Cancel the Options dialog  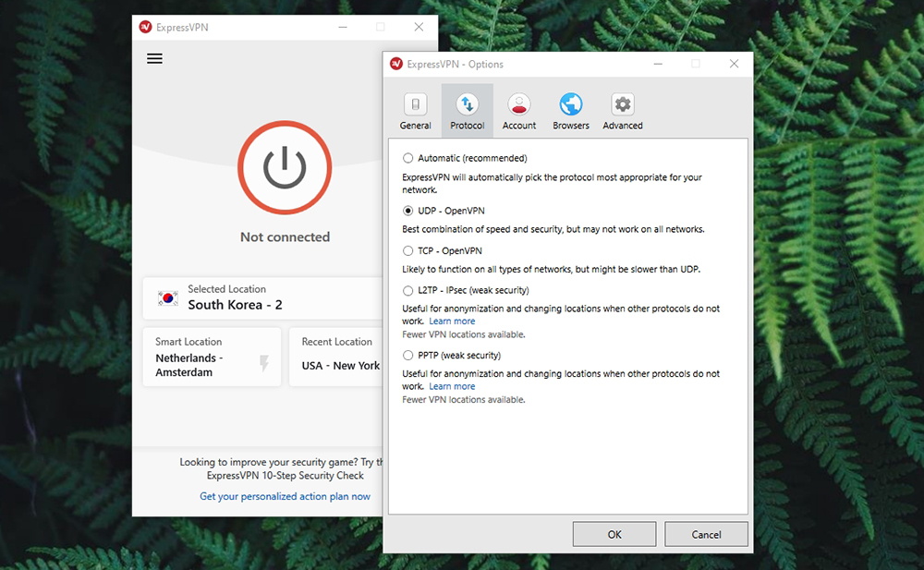point(706,534)
